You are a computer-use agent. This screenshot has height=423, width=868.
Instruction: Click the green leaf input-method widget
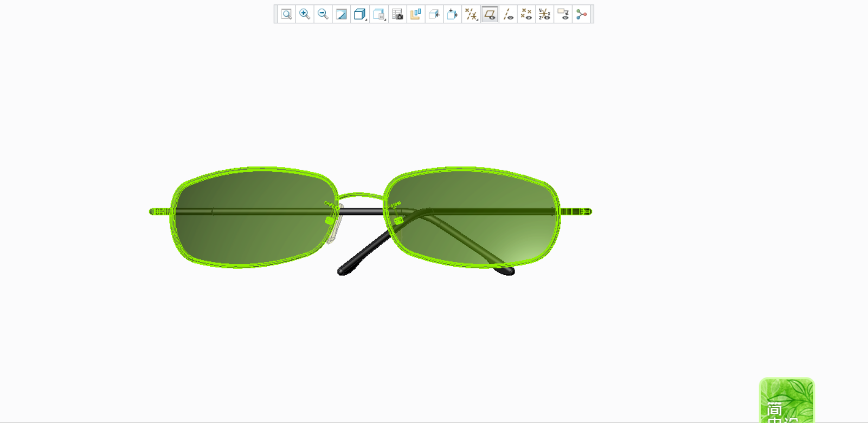pos(787,400)
